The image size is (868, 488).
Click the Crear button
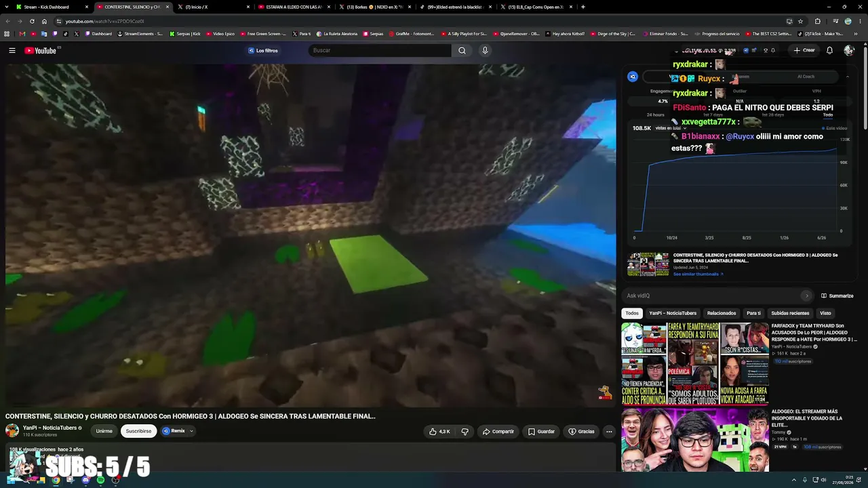point(804,50)
